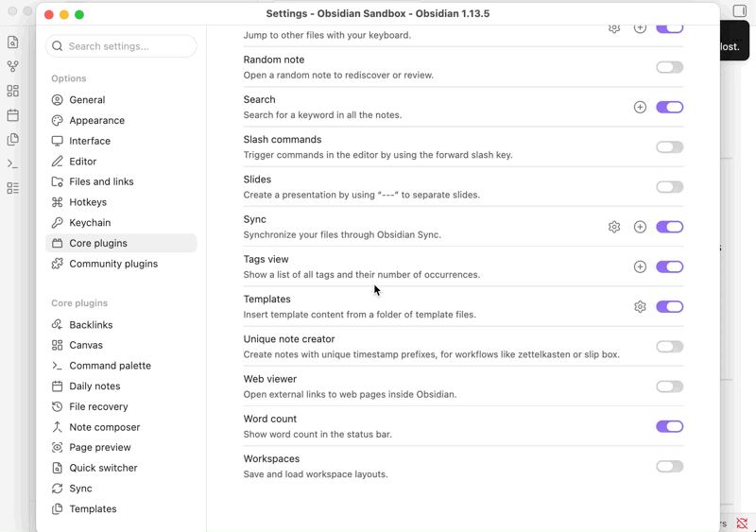Click the 'Workspaces' plugin title
This screenshot has width=756, height=532.
(271, 458)
